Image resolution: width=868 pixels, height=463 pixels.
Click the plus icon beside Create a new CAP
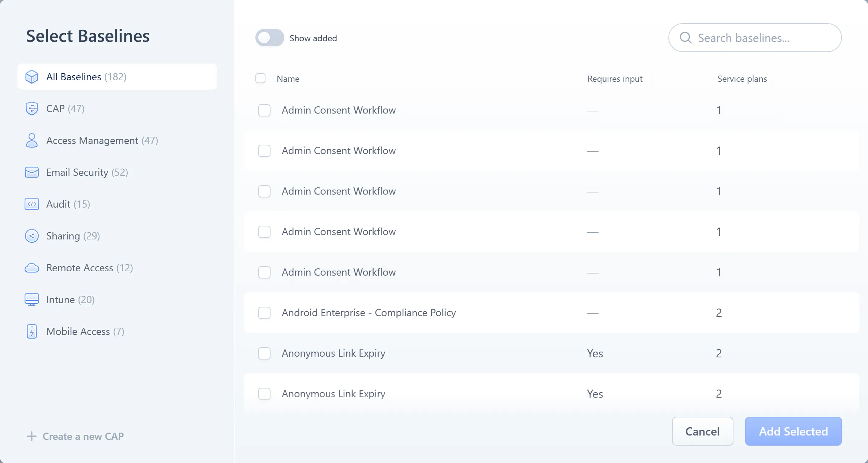click(x=32, y=436)
